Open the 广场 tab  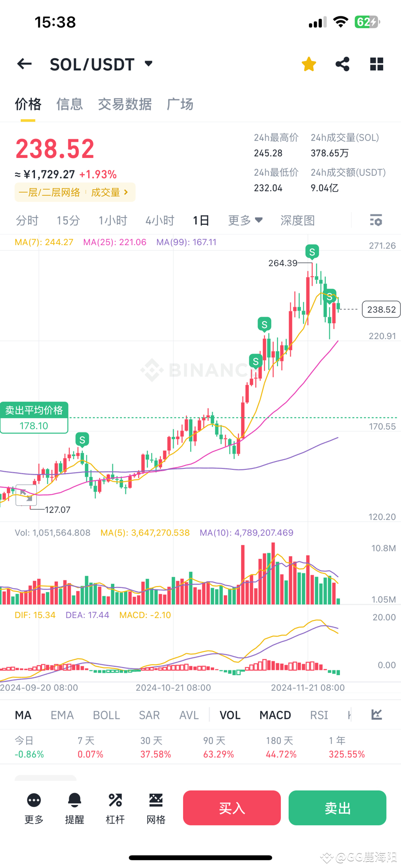pyautogui.click(x=180, y=104)
